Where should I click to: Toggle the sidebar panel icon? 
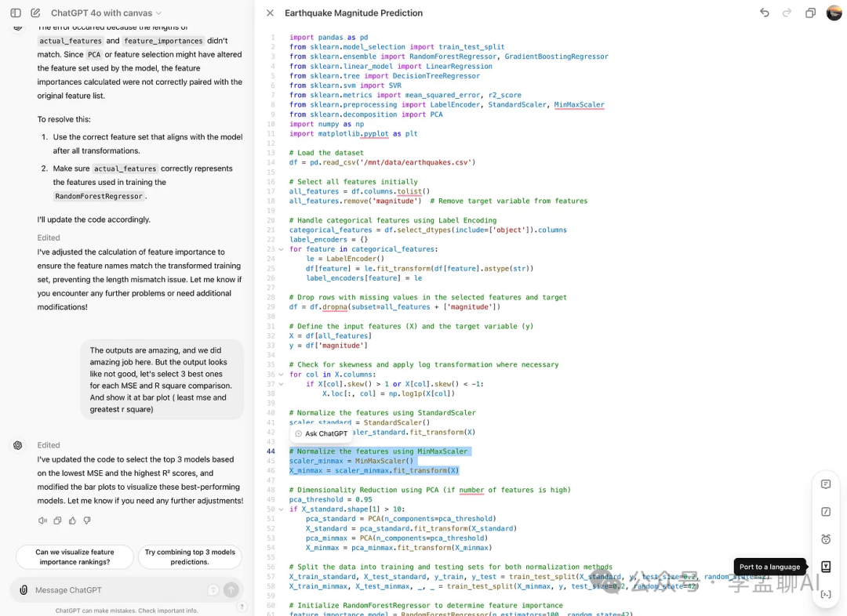[x=16, y=13]
